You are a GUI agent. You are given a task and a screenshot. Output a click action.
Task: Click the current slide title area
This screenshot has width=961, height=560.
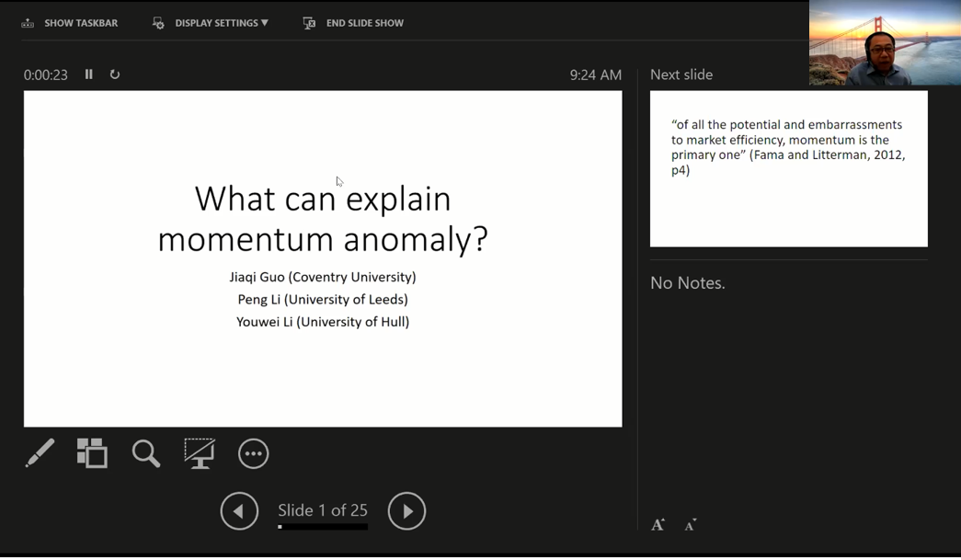(323, 219)
